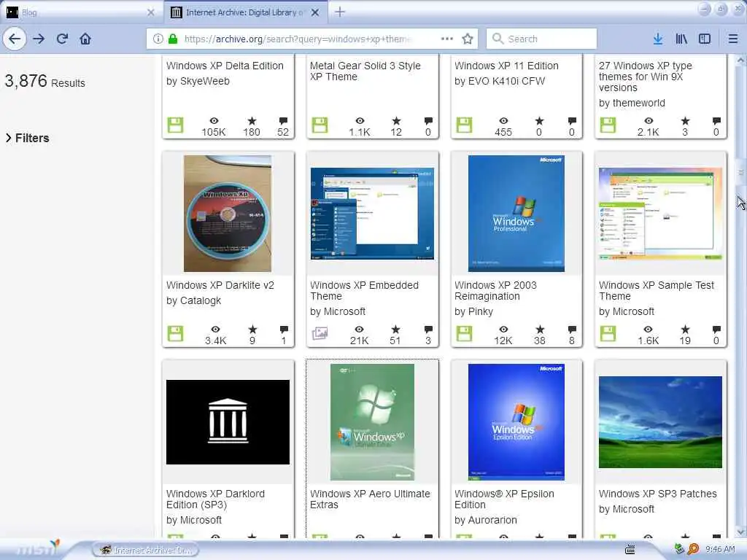747x560 pixels.
Task: Open Windows XP Darklord Edition (SP3) title
Action: point(215,499)
